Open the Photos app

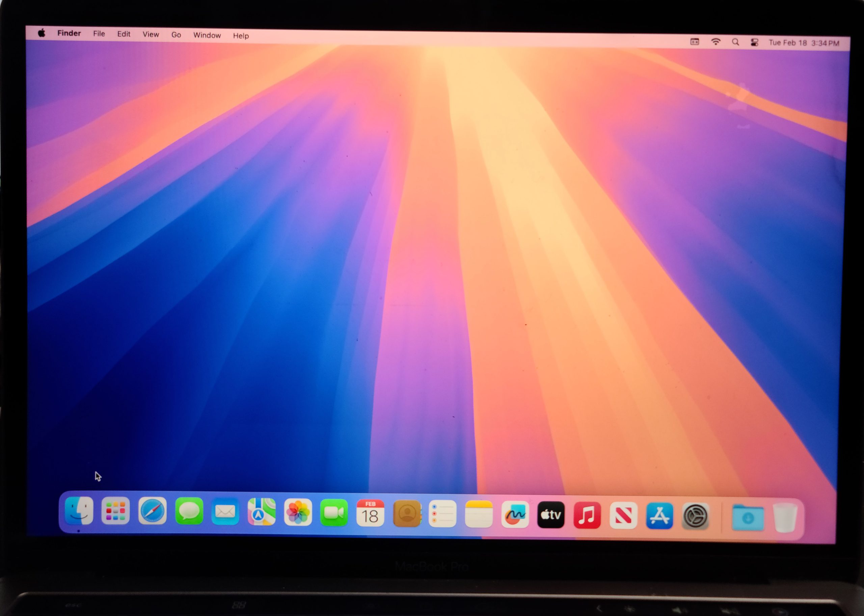tap(298, 512)
